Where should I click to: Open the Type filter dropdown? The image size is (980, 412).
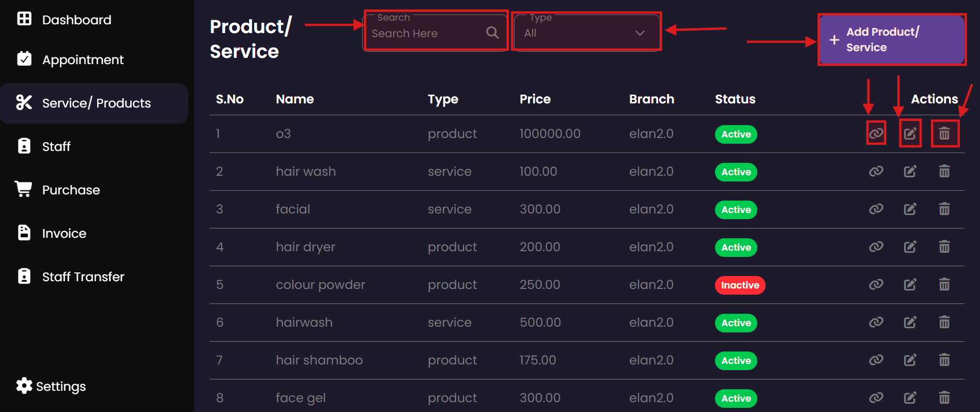[586, 33]
